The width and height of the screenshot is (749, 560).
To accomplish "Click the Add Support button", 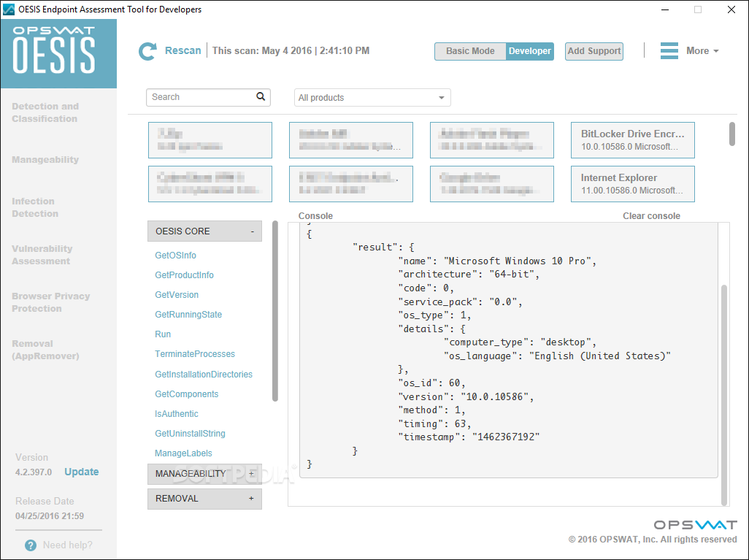I will tap(594, 51).
